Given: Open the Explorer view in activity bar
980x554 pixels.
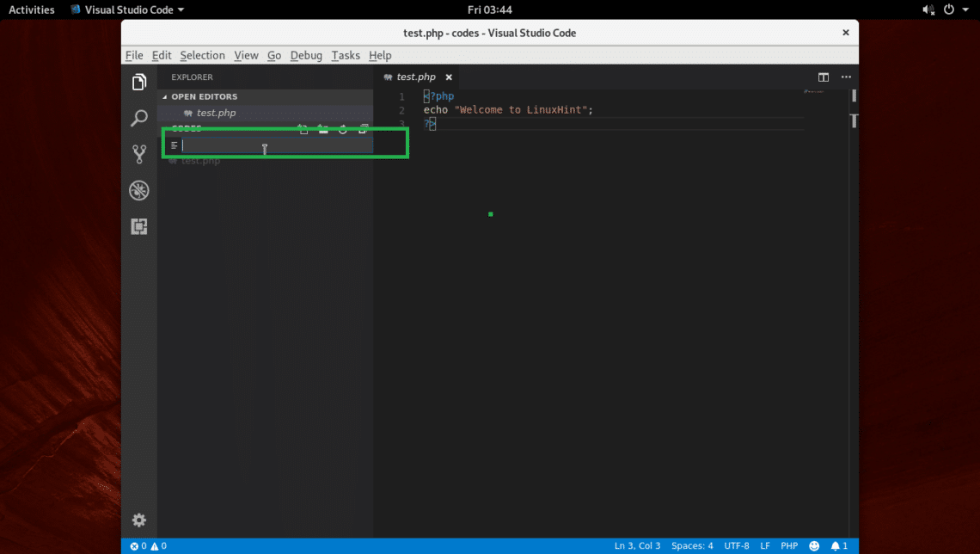Looking at the screenshot, I should coord(138,83).
